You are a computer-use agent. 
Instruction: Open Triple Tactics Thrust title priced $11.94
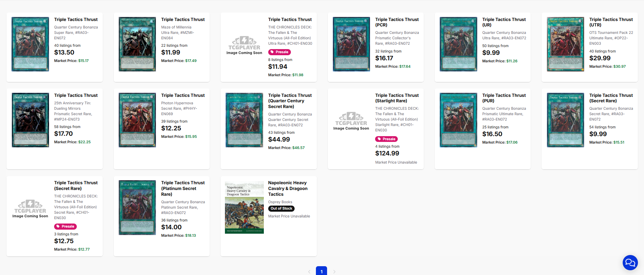(x=290, y=20)
